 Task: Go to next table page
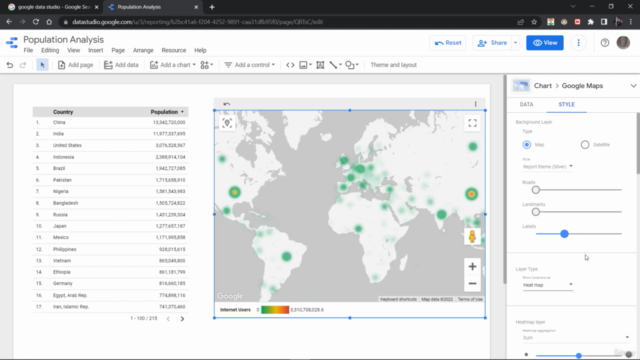coord(182,319)
